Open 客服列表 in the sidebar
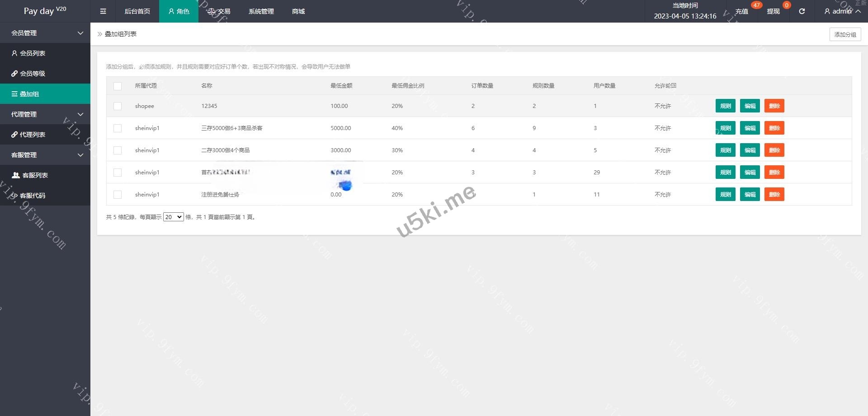868x416 pixels. click(x=35, y=175)
